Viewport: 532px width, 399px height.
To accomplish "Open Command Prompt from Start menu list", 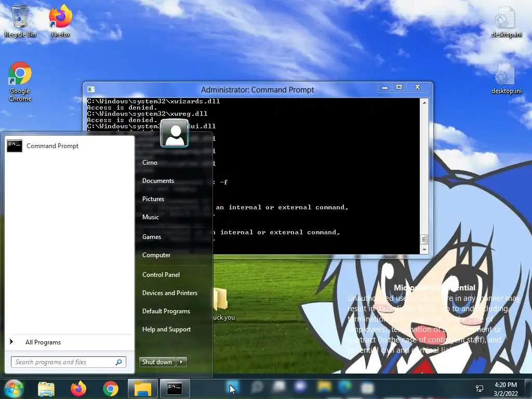I will coord(70,146).
